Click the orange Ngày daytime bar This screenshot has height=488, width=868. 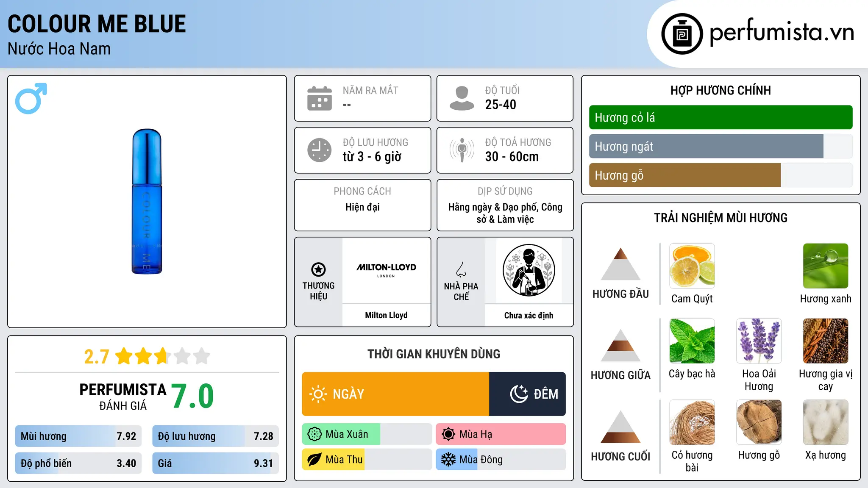[x=395, y=394]
